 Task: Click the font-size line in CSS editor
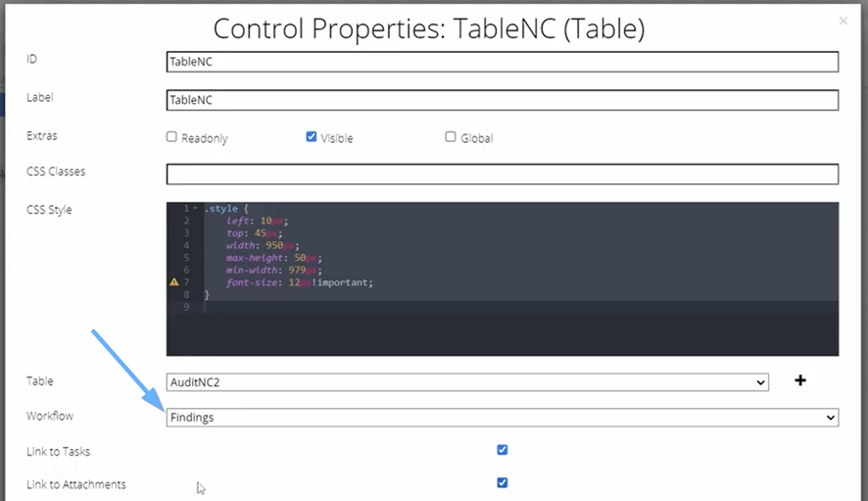pyautogui.click(x=300, y=282)
